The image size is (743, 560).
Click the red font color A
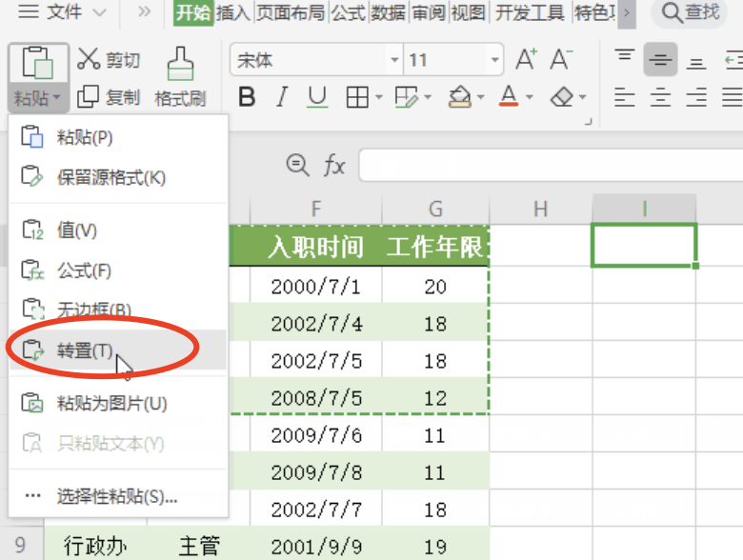(x=509, y=96)
